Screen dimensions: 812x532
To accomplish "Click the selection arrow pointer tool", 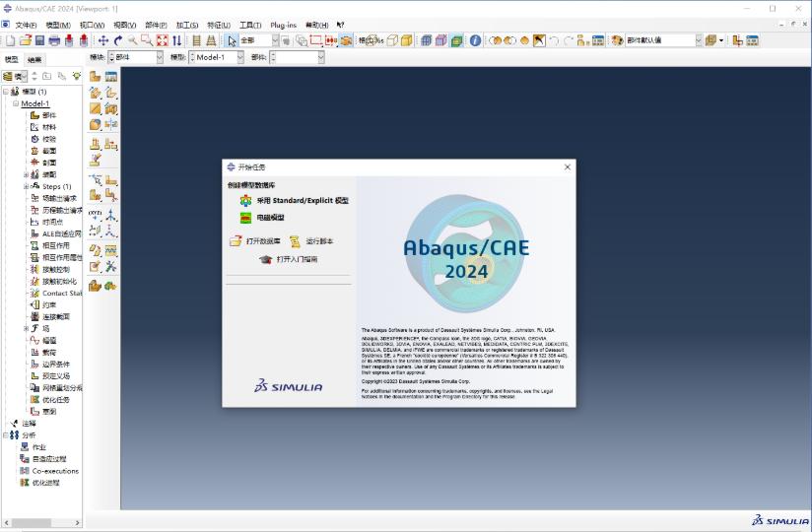I will tap(231, 40).
